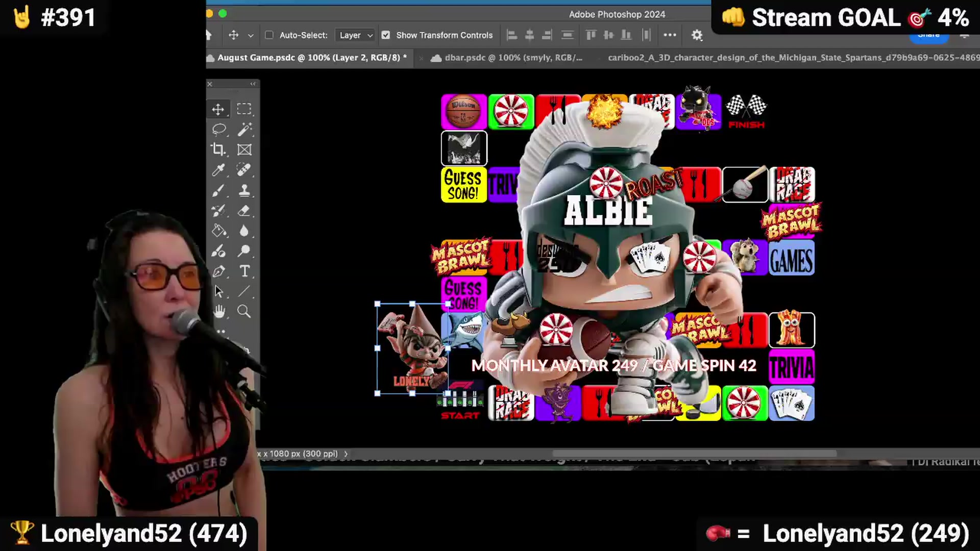Click Align bottom edges icon
Screen dimensions: 980x551
click(626, 35)
